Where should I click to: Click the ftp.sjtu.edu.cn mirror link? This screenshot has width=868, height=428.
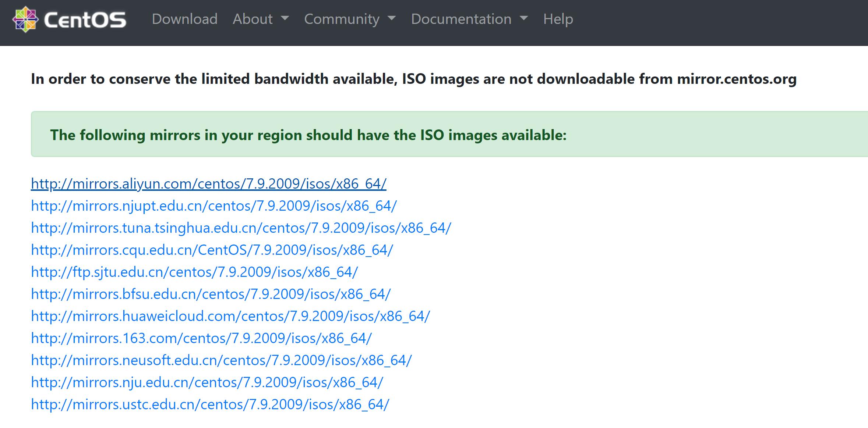pyautogui.click(x=194, y=271)
